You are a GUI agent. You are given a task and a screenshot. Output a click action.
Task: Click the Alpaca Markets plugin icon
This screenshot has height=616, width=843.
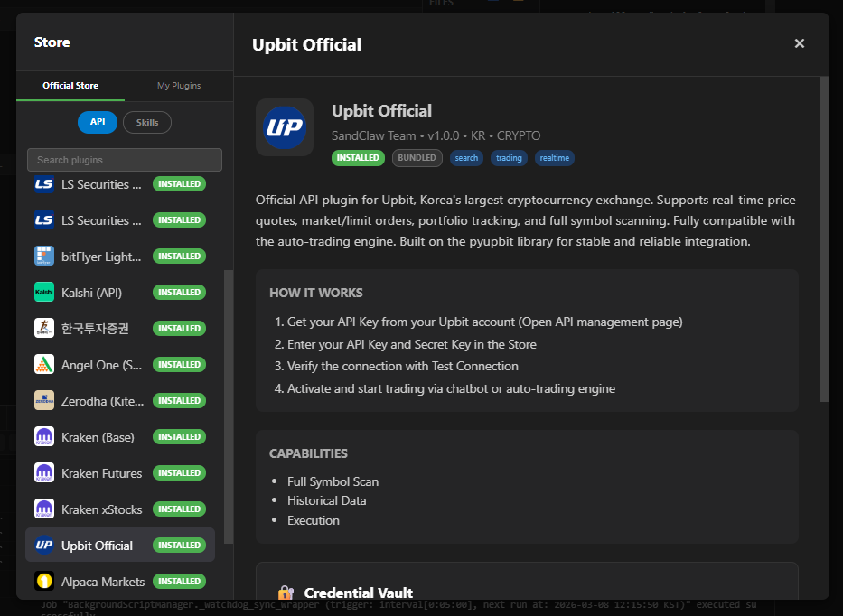(44, 581)
